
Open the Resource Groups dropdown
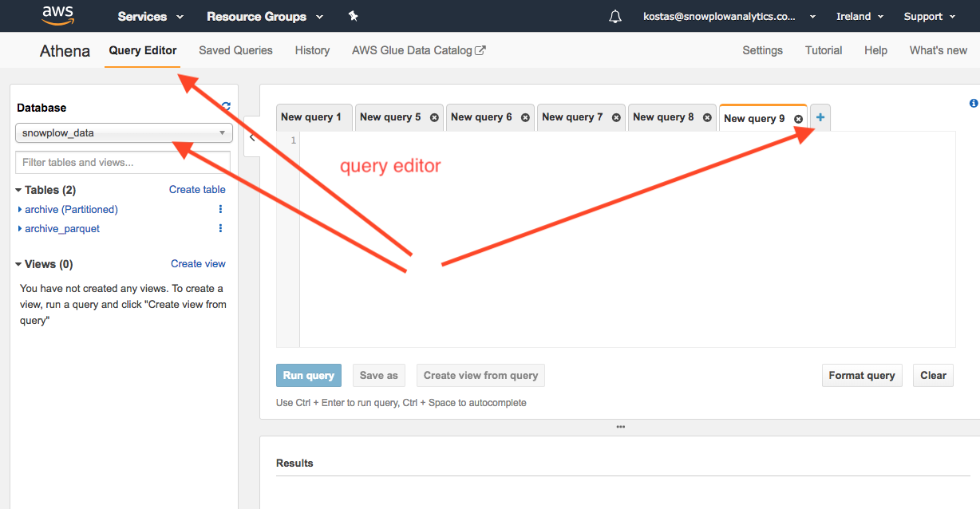click(x=265, y=16)
